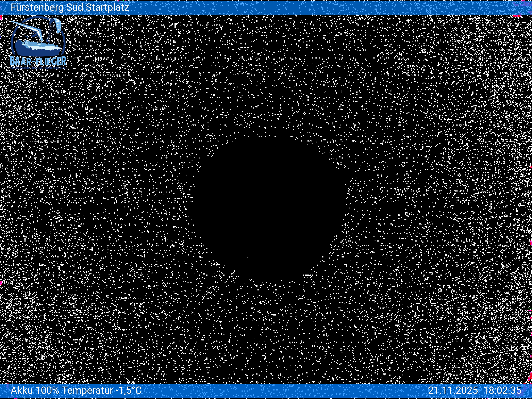Click the timestamp 18:02:35
Screen dimensions: 532x399
(502, 390)
